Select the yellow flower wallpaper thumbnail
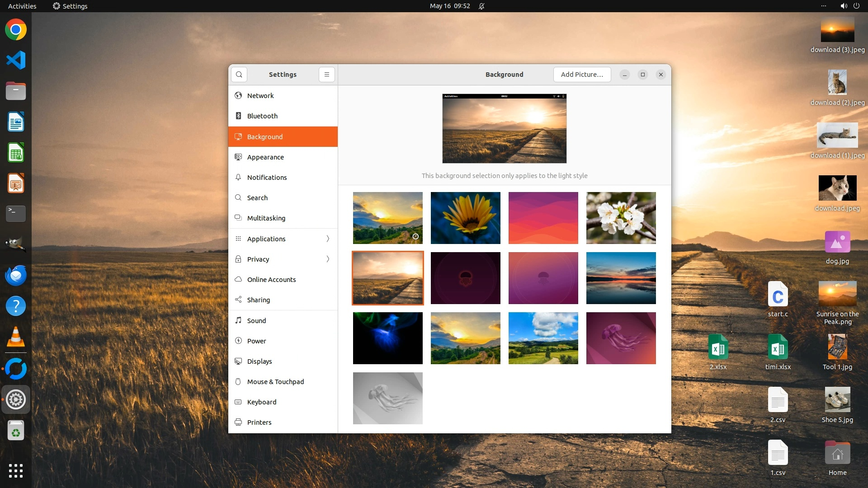Screen dimensions: 868x488 [x=465, y=218]
